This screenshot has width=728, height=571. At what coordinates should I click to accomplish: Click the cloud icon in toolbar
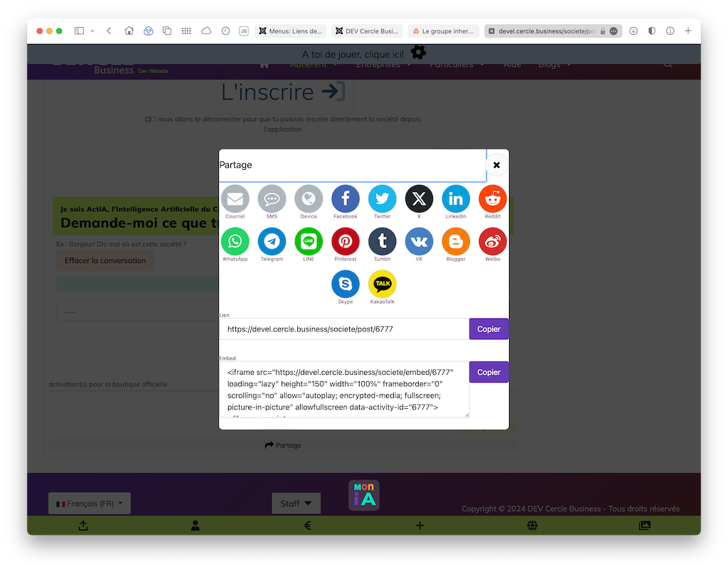click(206, 31)
